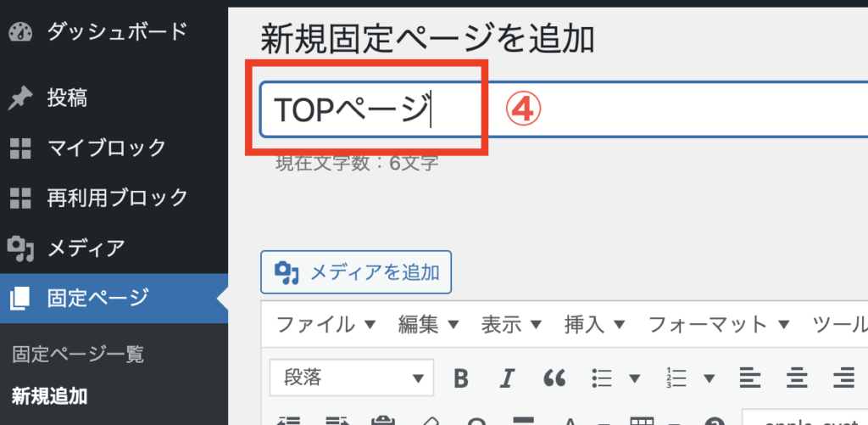Image resolution: width=868 pixels, height=425 pixels.
Task: Go to 固定ページ一覧 in the sidebar
Action: click(x=78, y=355)
